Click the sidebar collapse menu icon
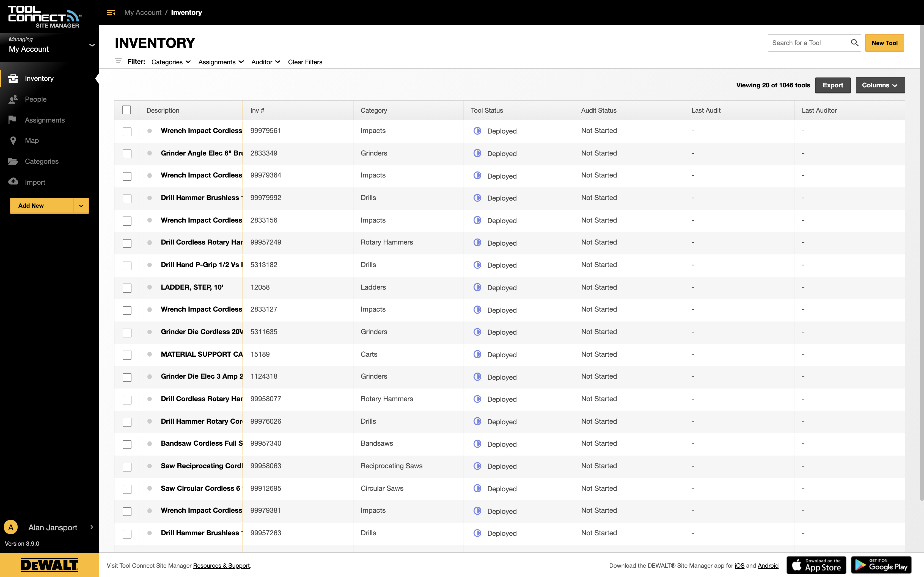The image size is (924, 577). point(111,13)
